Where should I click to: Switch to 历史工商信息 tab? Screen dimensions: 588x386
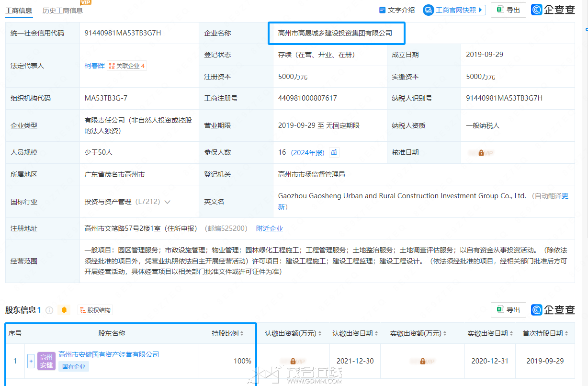pos(62,10)
